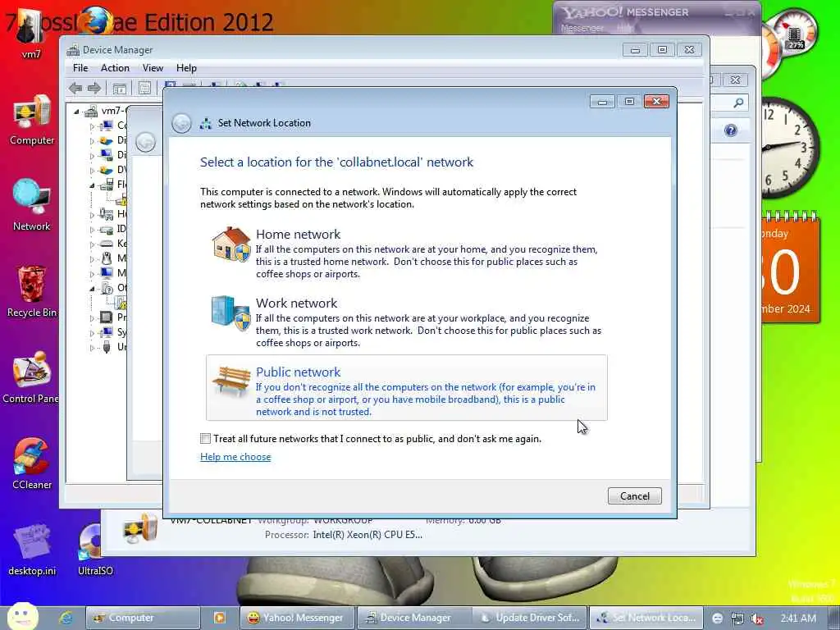Click the office building icon for Work network
Image resolution: width=840 pixels, height=630 pixels.
coord(231,313)
